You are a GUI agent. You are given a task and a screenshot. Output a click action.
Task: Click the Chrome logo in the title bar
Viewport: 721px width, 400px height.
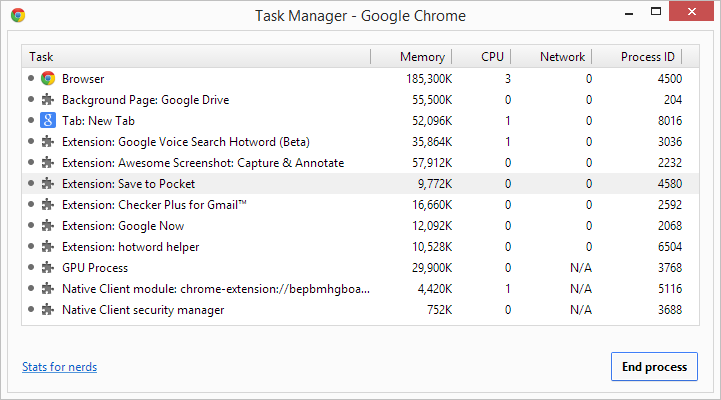[x=18, y=15]
